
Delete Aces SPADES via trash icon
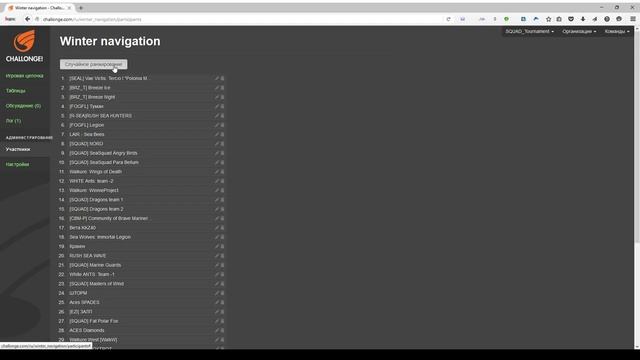click(x=222, y=302)
